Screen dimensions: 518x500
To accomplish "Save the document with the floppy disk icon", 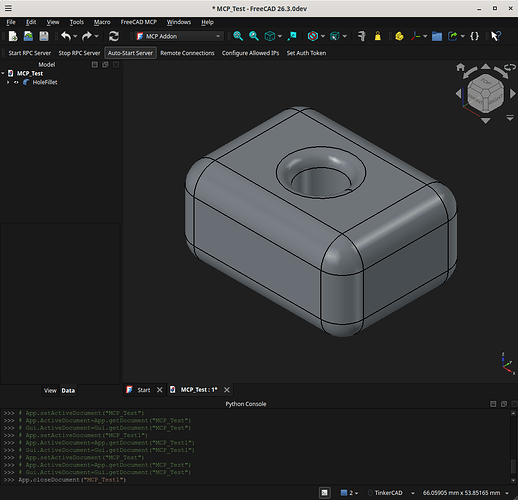I will tap(44, 36).
